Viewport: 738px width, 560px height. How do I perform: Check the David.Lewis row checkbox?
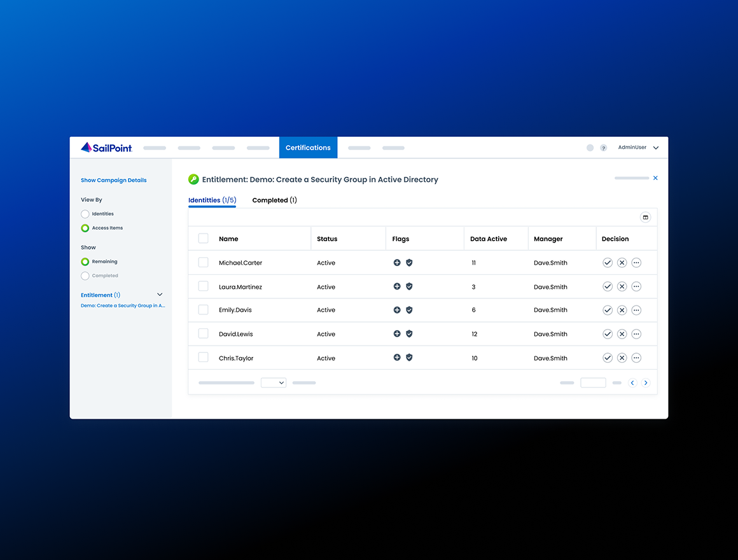tap(204, 333)
